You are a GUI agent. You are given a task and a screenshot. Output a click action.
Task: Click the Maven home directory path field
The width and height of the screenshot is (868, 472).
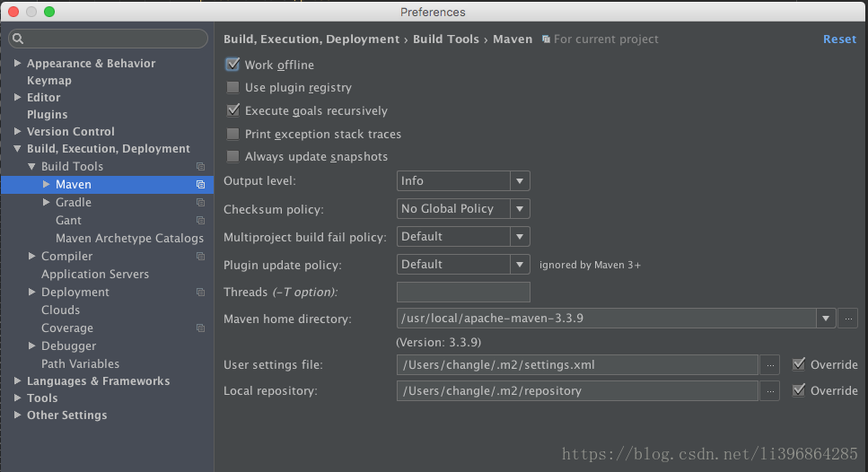pyautogui.click(x=606, y=319)
